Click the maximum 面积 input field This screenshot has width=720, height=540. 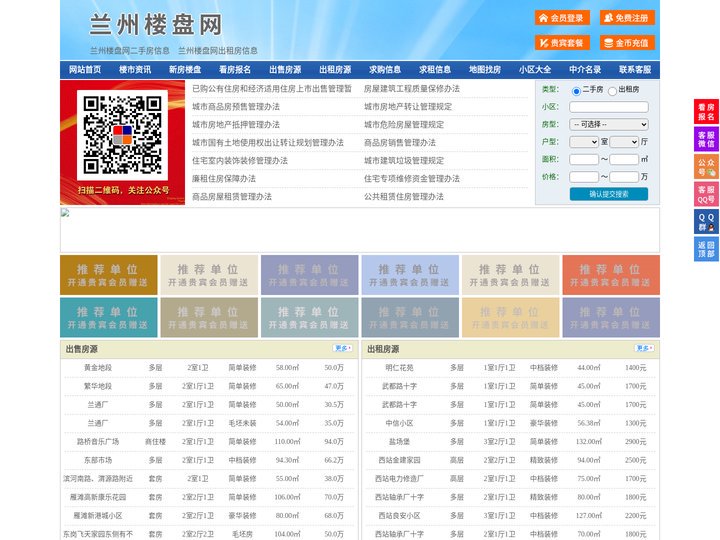[x=624, y=159]
